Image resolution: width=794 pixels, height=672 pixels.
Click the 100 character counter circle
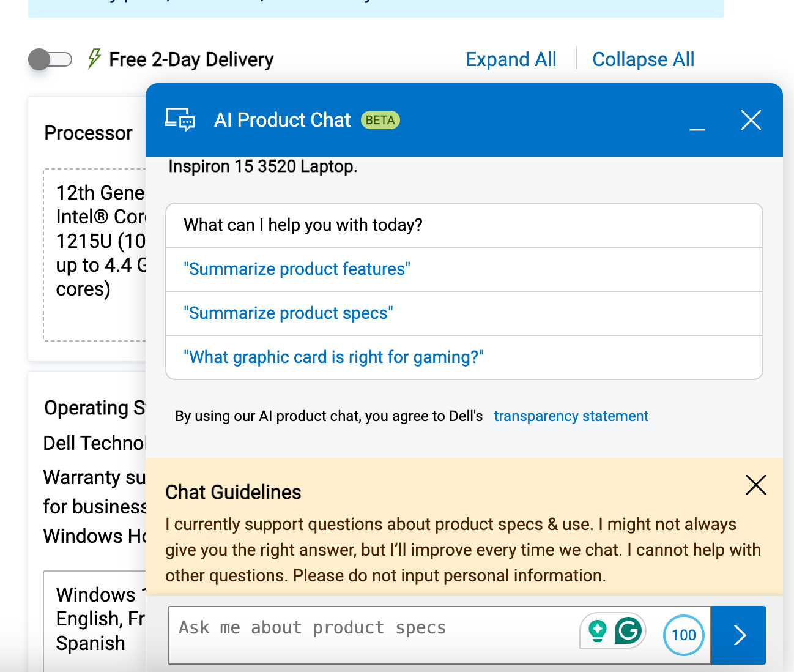pyautogui.click(x=684, y=635)
